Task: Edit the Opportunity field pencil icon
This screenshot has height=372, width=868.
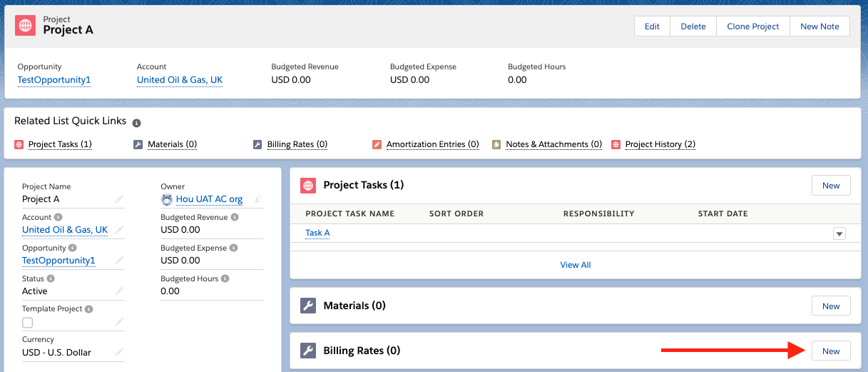Action: [119, 260]
